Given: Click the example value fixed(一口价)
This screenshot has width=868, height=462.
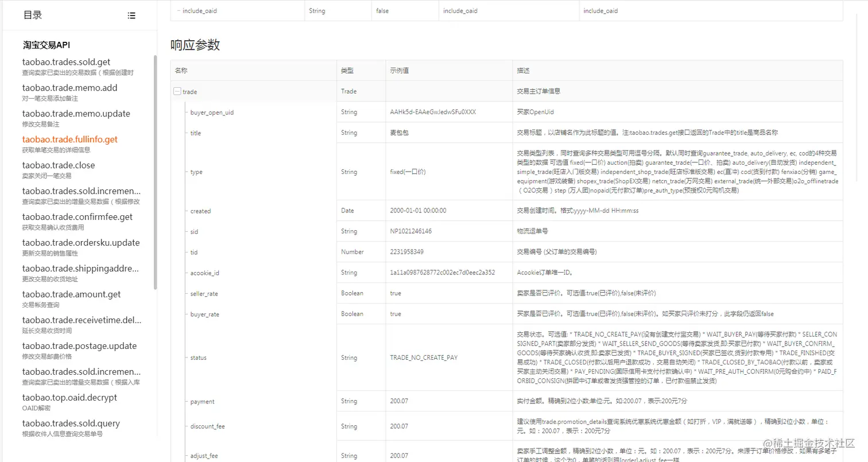Looking at the screenshot, I should (x=408, y=172).
